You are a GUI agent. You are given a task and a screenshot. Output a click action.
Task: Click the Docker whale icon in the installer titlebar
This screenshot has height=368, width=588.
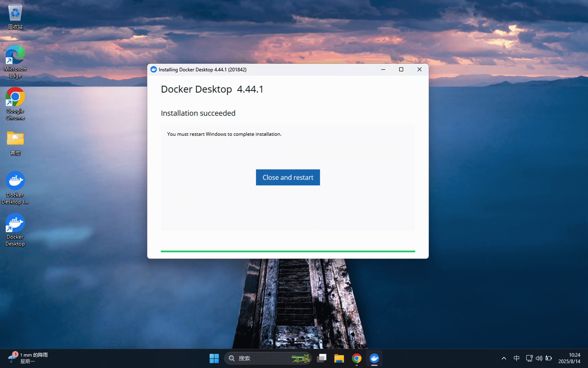click(x=154, y=69)
